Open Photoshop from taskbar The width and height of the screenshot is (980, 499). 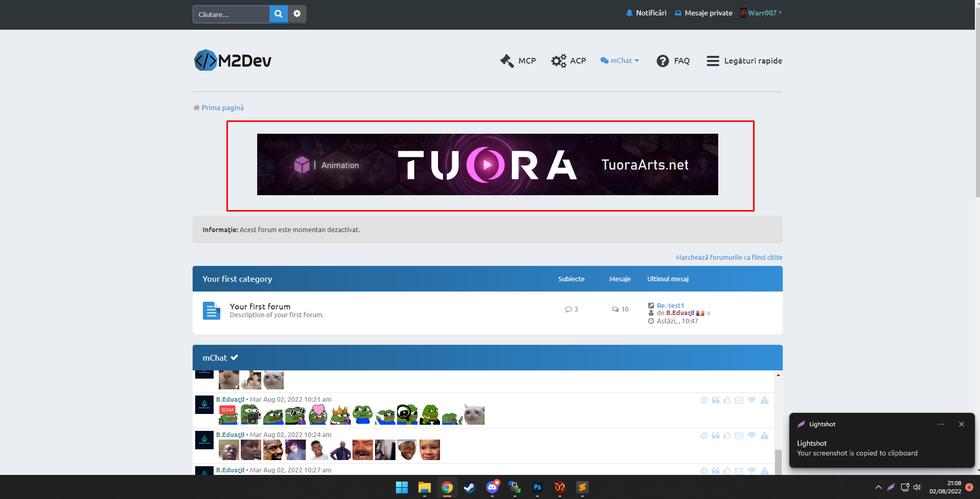(537, 487)
